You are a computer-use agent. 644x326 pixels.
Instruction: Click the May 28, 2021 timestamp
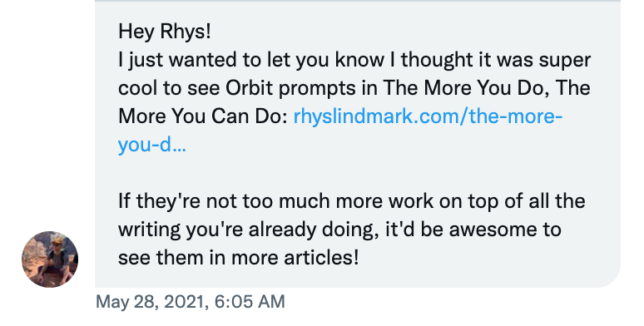tap(191, 302)
